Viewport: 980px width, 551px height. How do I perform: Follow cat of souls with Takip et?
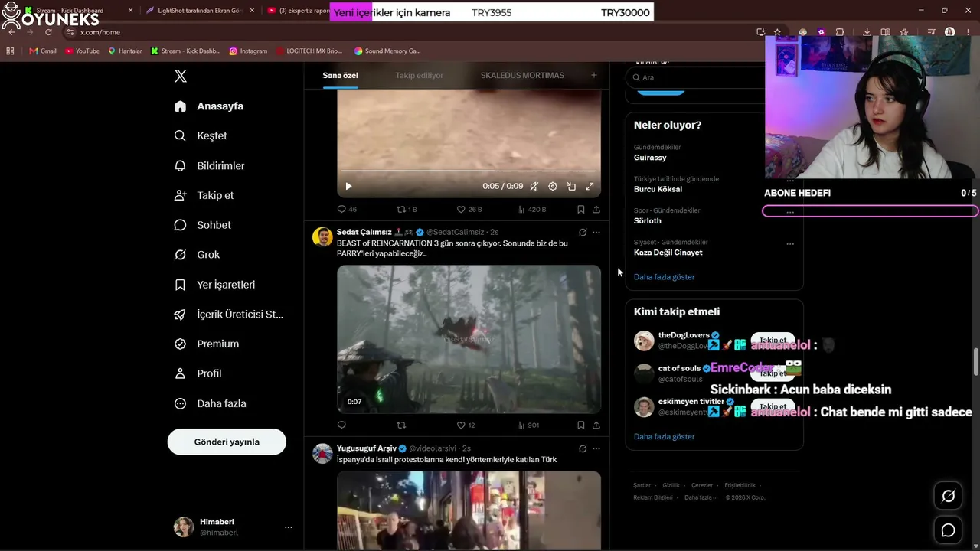click(773, 373)
